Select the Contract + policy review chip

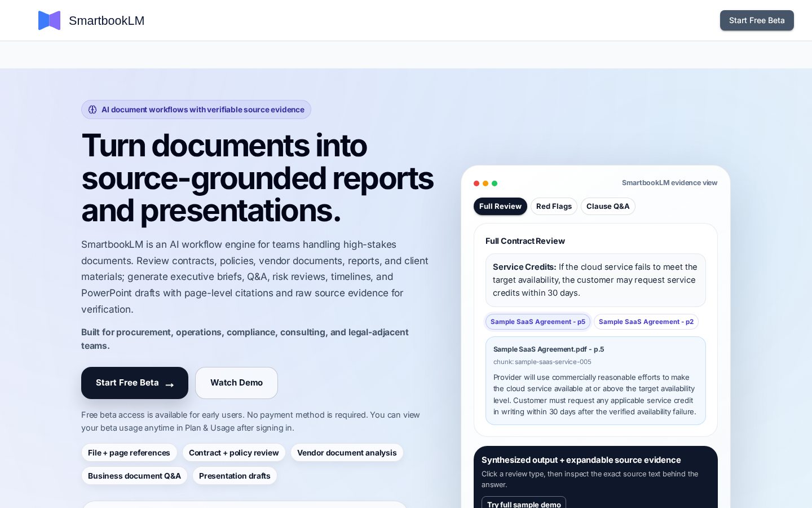(234, 453)
